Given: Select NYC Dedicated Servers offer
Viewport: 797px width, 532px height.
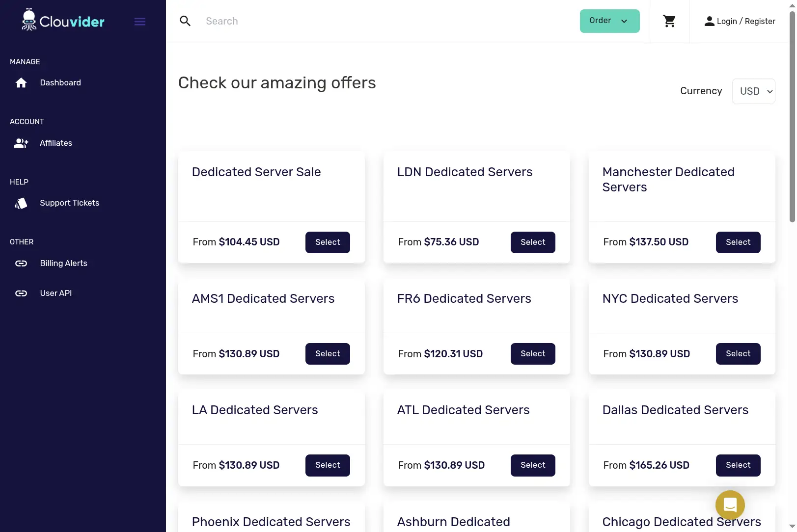Looking at the screenshot, I should (x=738, y=354).
